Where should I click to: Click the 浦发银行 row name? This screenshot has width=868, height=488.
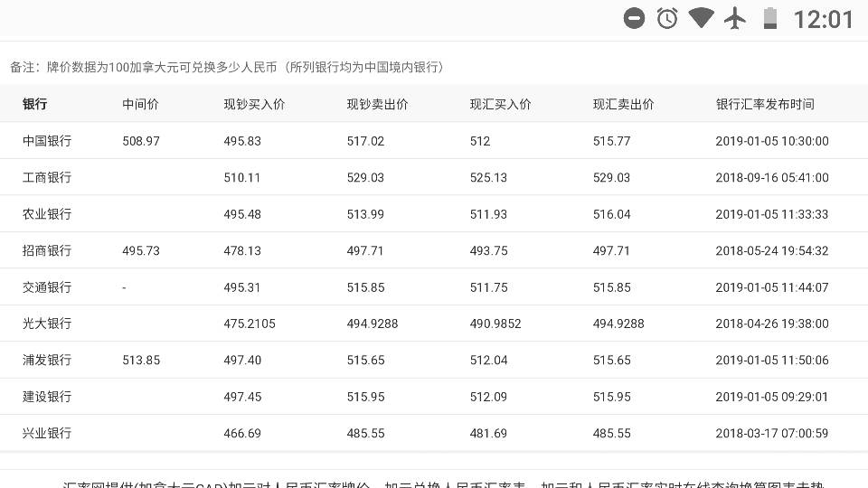click(x=47, y=361)
